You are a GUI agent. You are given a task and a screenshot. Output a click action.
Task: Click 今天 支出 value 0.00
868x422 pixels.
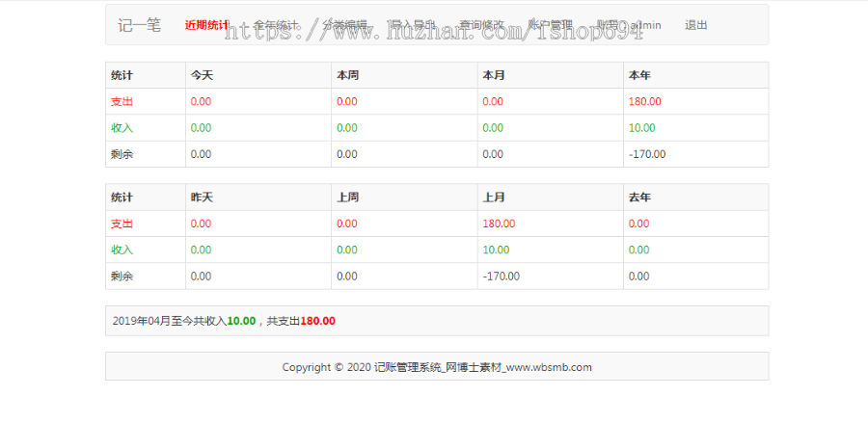(x=201, y=102)
